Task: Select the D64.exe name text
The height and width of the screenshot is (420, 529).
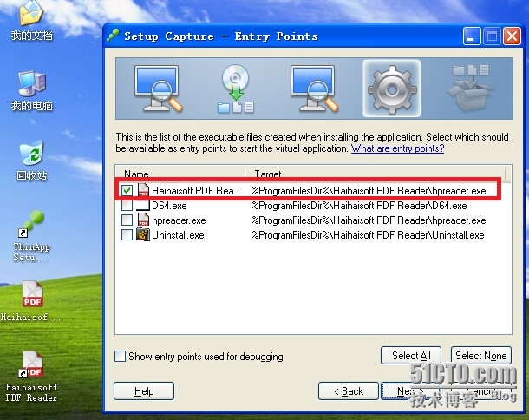Action: coord(169,206)
